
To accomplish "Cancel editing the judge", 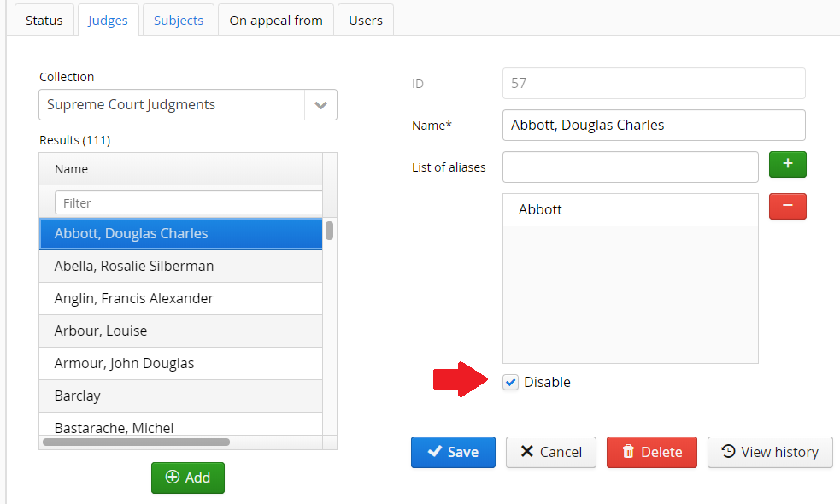I will click(550, 452).
